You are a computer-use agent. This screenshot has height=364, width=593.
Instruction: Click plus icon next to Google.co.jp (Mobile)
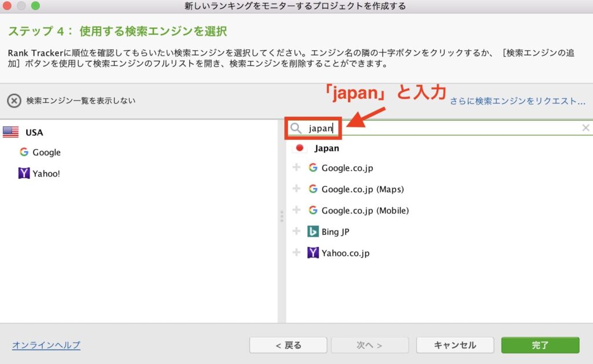(x=296, y=210)
